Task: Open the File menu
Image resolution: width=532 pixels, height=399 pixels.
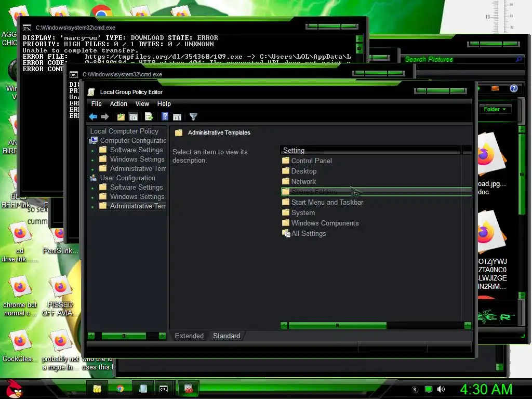Action: point(96,104)
